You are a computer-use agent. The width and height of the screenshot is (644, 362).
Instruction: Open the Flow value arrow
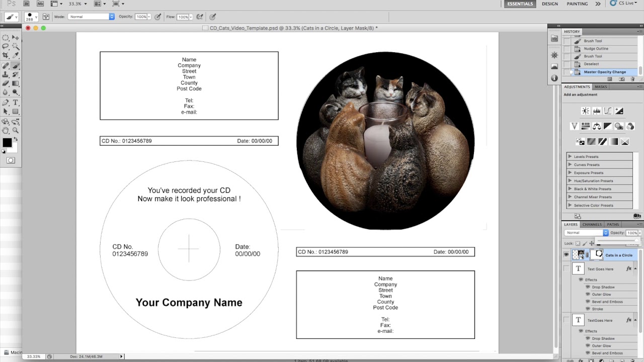click(192, 17)
